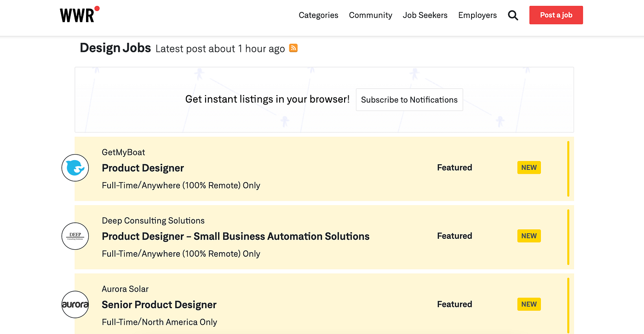Open the GetMyBoat Product Designer listing

[x=143, y=168]
